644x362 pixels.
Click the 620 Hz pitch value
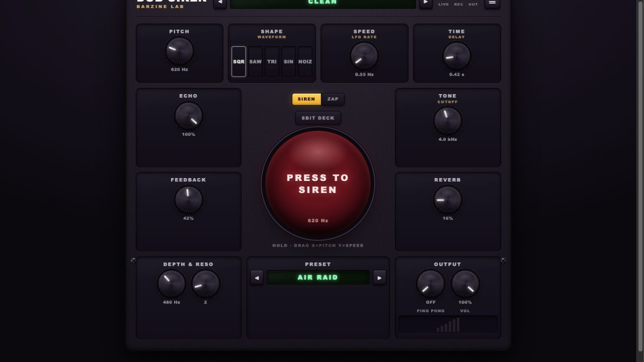[180, 70]
